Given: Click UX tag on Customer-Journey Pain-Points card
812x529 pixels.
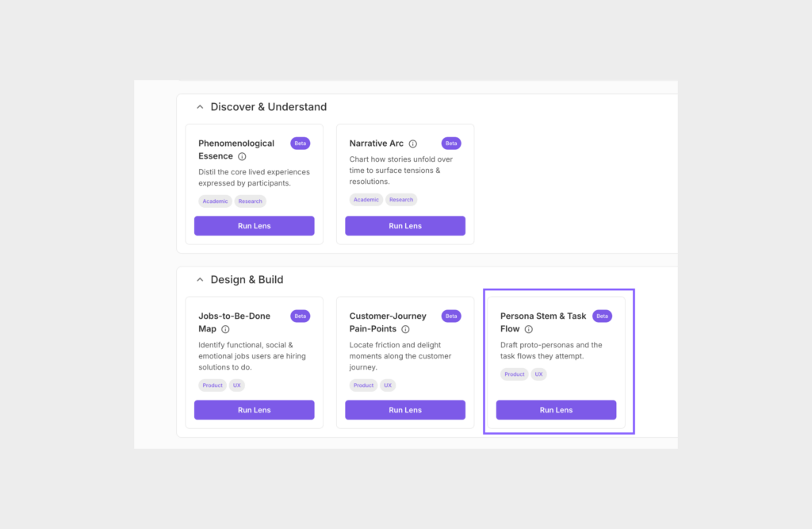Looking at the screenshot, I should click(x=387, y=385).
